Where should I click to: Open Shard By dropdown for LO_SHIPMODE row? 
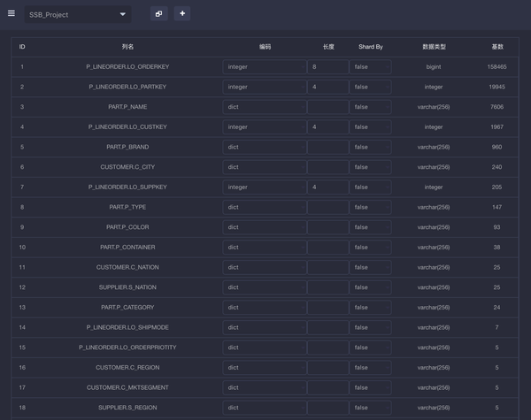point(371,328)
